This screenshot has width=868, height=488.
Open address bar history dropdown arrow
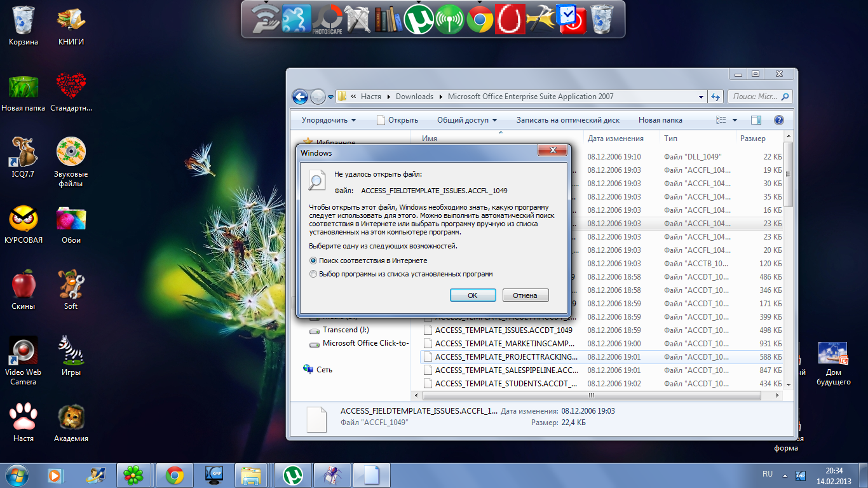click(701, 97)
